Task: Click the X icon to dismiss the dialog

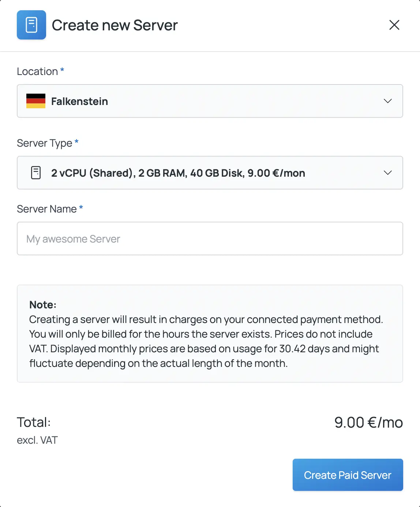Action: point(394,25)
